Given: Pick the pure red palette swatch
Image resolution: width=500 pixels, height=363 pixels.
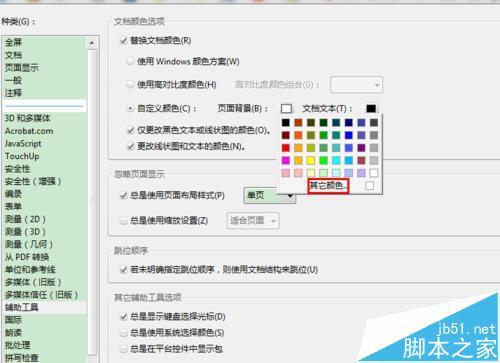Looking at the screenshot, I should [286, 148].
